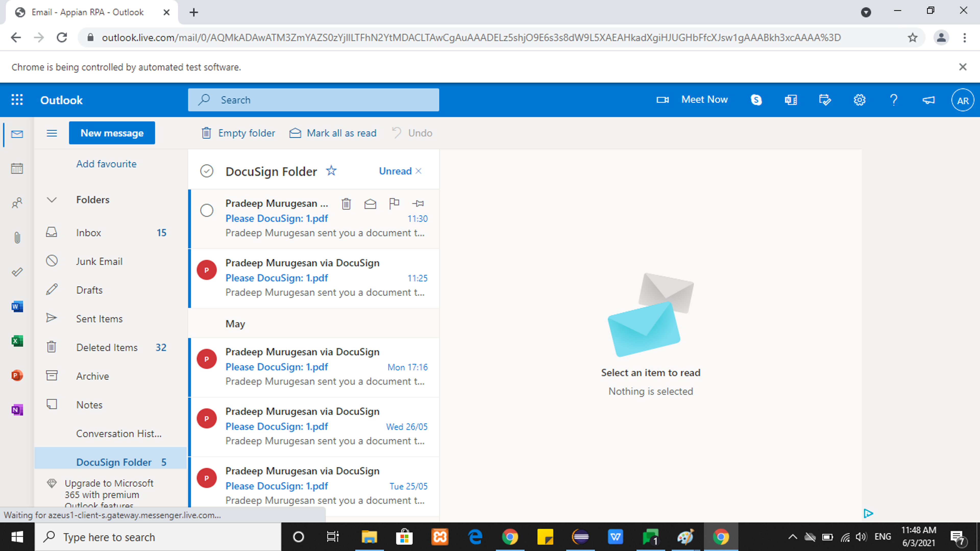Open the Archive folder
The image size is (980, 551).
click(x=110, y=376)
